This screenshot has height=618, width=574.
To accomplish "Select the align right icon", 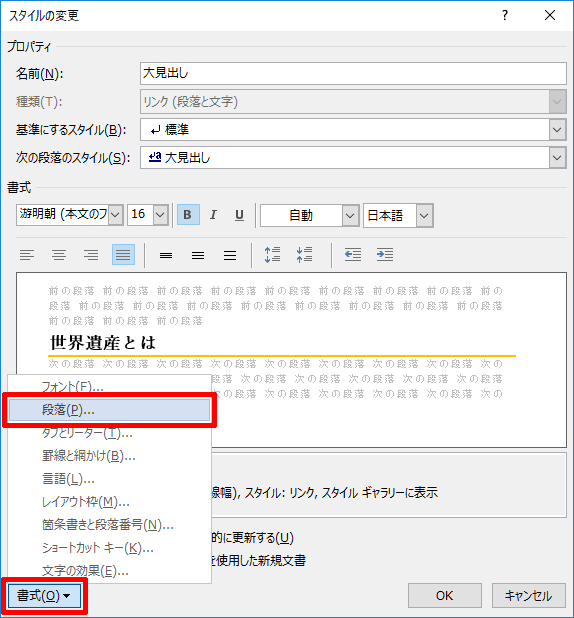I will point(91,255).
